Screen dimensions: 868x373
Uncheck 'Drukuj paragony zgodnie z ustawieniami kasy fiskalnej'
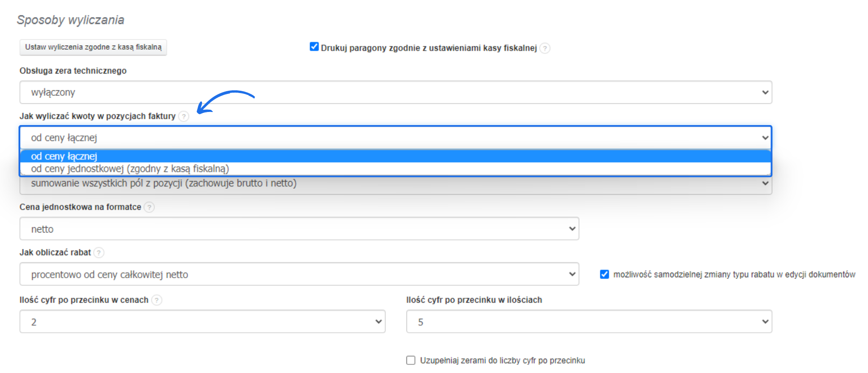[x=314, y=47]
